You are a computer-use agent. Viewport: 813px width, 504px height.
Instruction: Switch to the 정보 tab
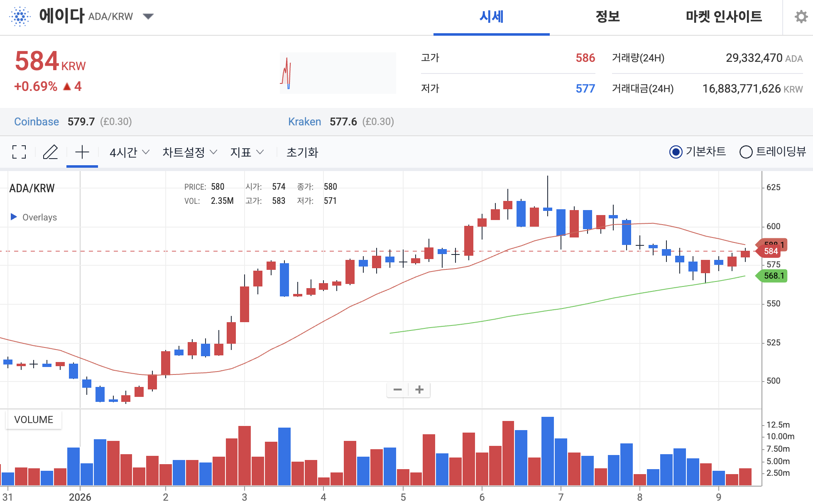pos(607,17)
